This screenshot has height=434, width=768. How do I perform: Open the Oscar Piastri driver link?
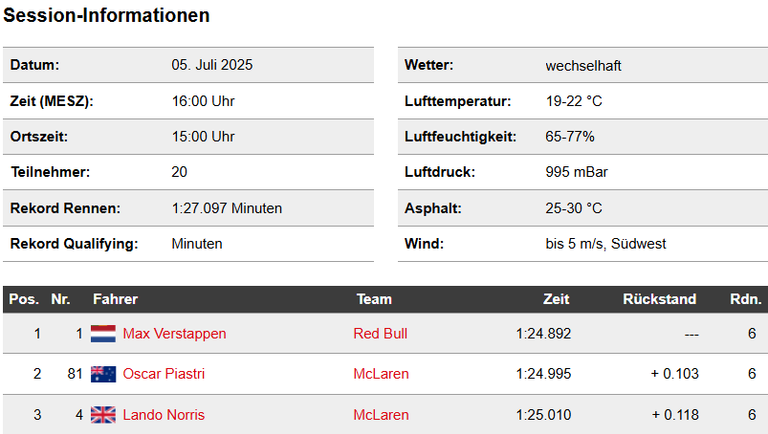[x=164, y=374]
